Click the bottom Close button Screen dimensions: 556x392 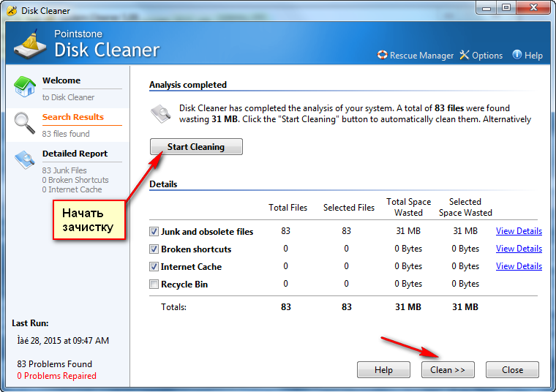click(x=512, y=369)
